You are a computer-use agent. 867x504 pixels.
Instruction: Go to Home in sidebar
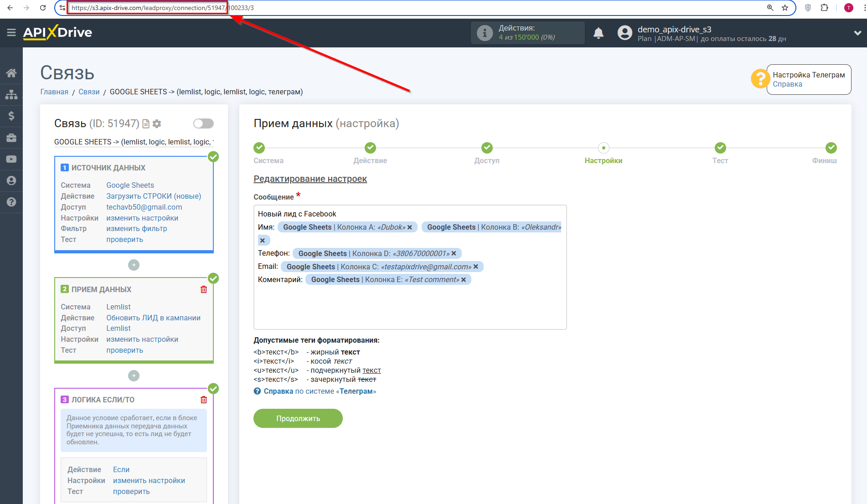11,73
